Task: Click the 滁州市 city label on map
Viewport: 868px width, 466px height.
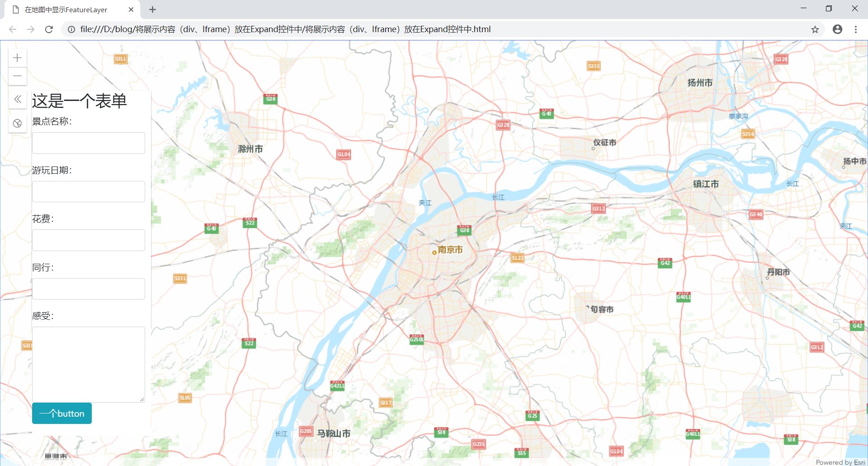Action: point(250,149)
